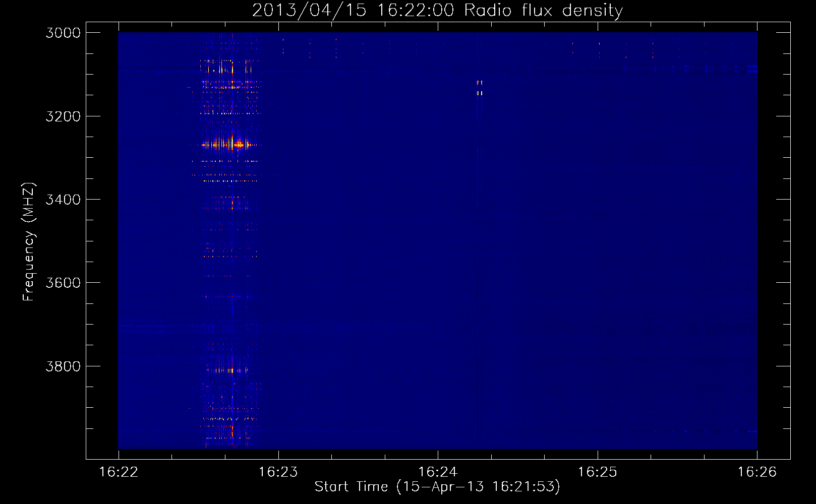
Task: Click the plot title '2013/04/15 16:22:00 Radio flux density'
Action: pyautogui.click(x=437, y=10)
